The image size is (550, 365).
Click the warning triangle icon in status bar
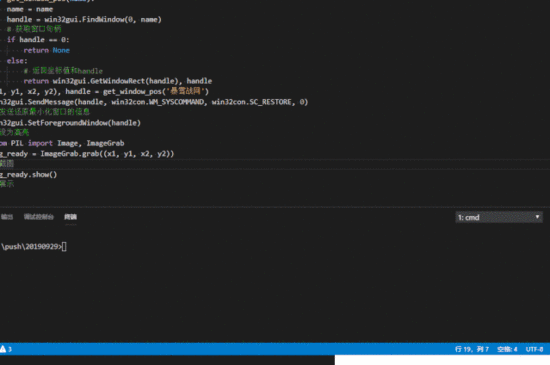pyautogui.click(x=3, y=349)
